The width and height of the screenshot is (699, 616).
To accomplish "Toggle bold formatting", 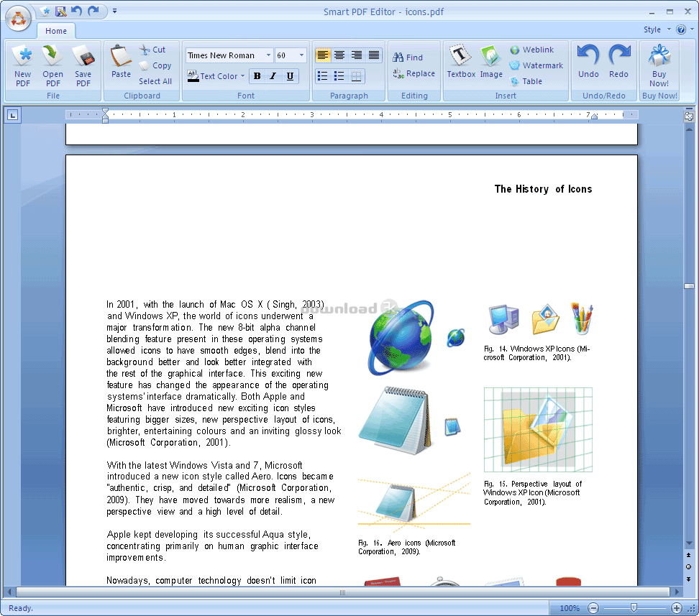I will coord(257,76).
